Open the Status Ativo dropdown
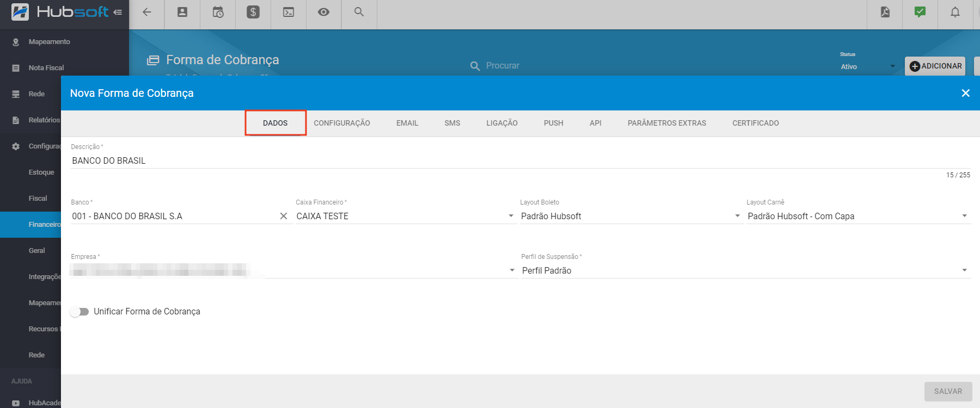 tap(868, 66)
